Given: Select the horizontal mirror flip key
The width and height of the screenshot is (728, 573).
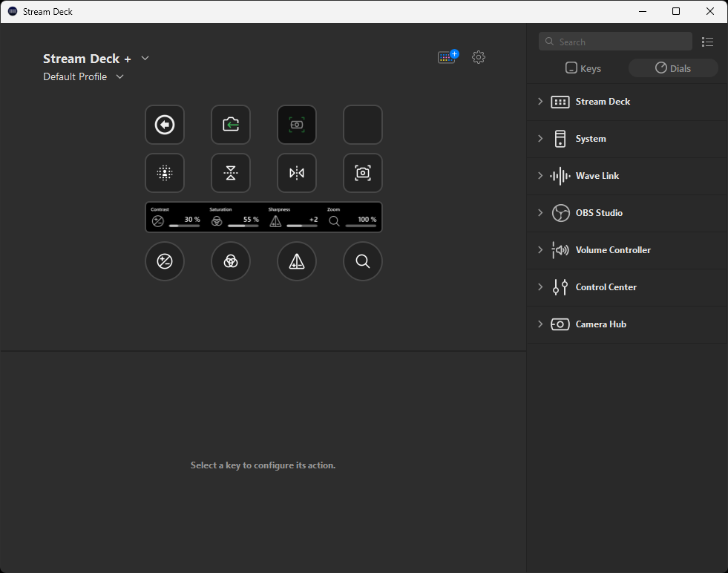Looking at the screenshot, I should point(297,173).
